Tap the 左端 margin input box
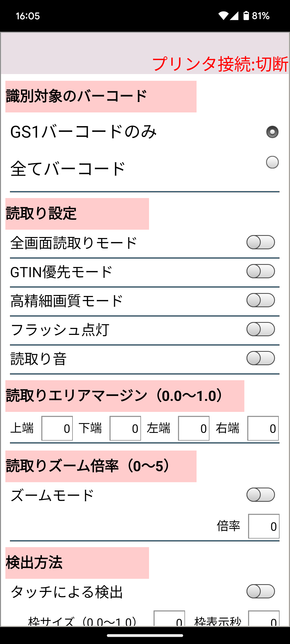 click(194, 428)
